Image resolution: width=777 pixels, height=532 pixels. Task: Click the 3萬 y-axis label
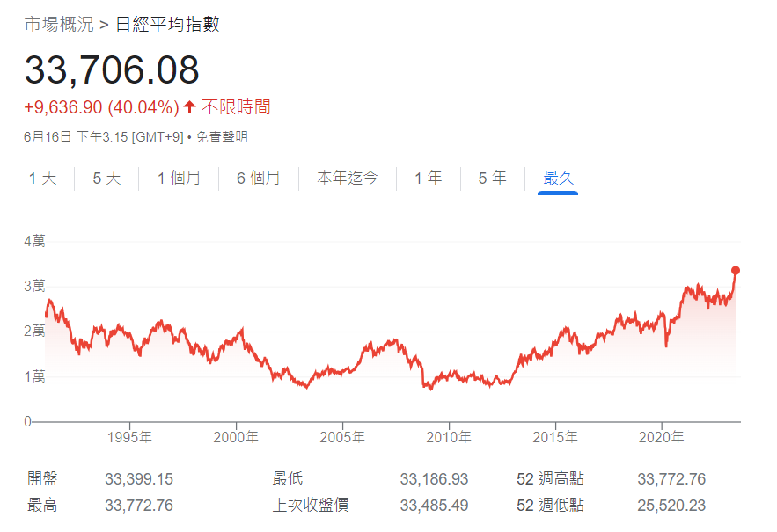[34, 286]
